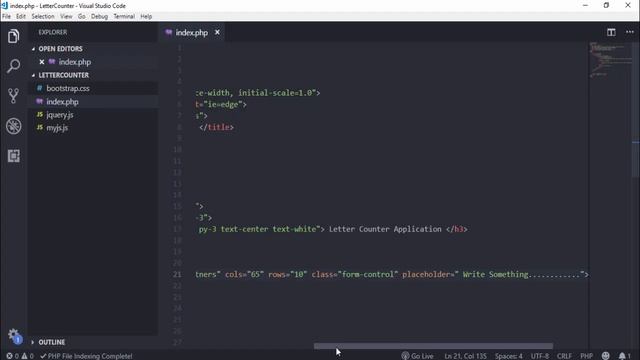
Task: Click the vertical editor scrollbar thumb
Action: click(x=636, y=109)
